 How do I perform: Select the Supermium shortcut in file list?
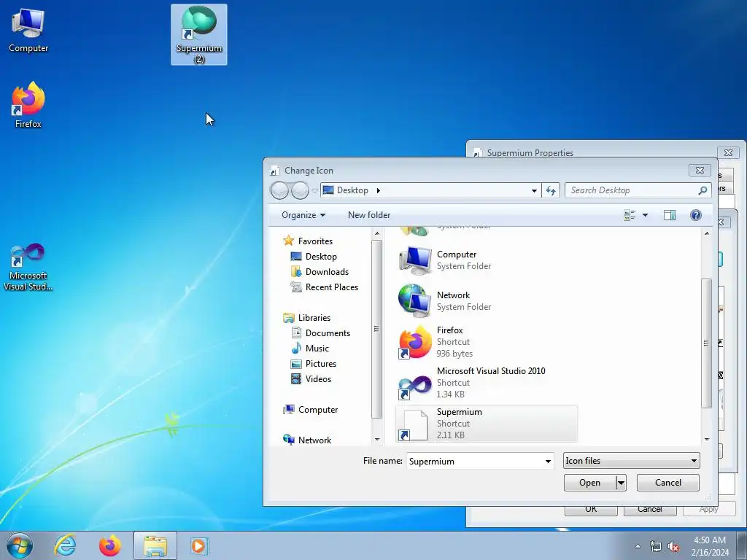[486, 424]
